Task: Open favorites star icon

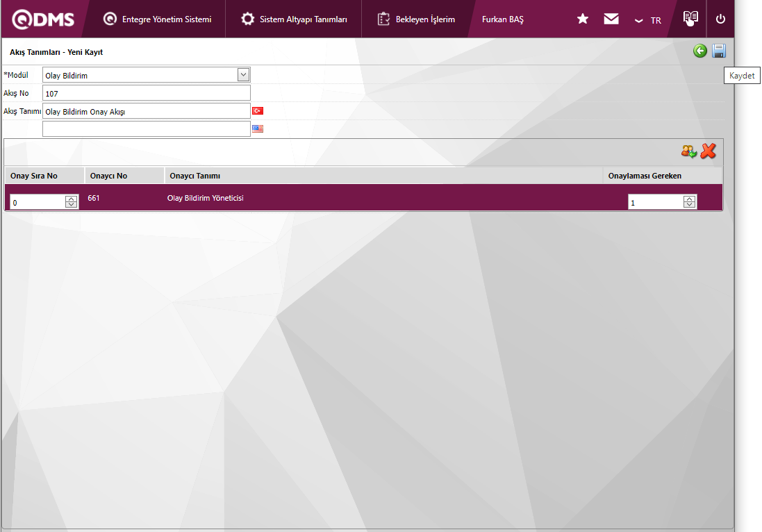Action: (x=582, y=19)
